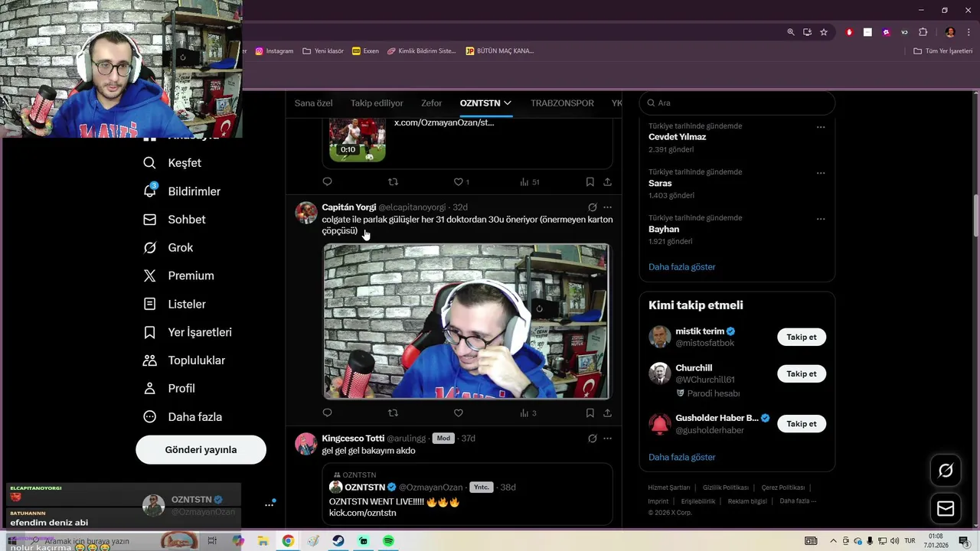Switch to Sana özel tab
980x551 pixels.
pyautogui.click(x=314, y=103)
